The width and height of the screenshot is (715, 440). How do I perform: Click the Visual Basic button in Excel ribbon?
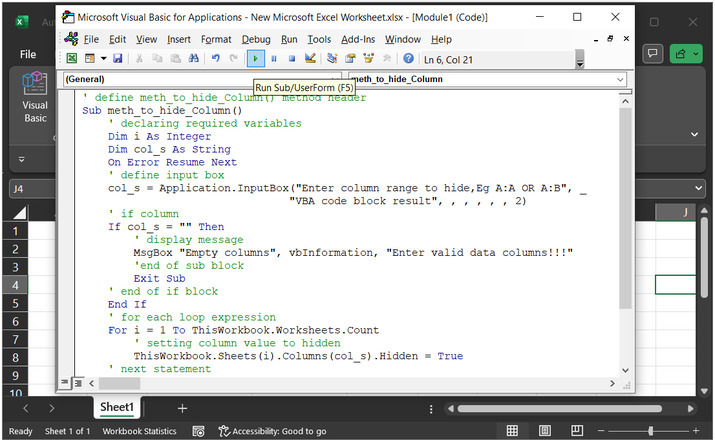point(35,97)
